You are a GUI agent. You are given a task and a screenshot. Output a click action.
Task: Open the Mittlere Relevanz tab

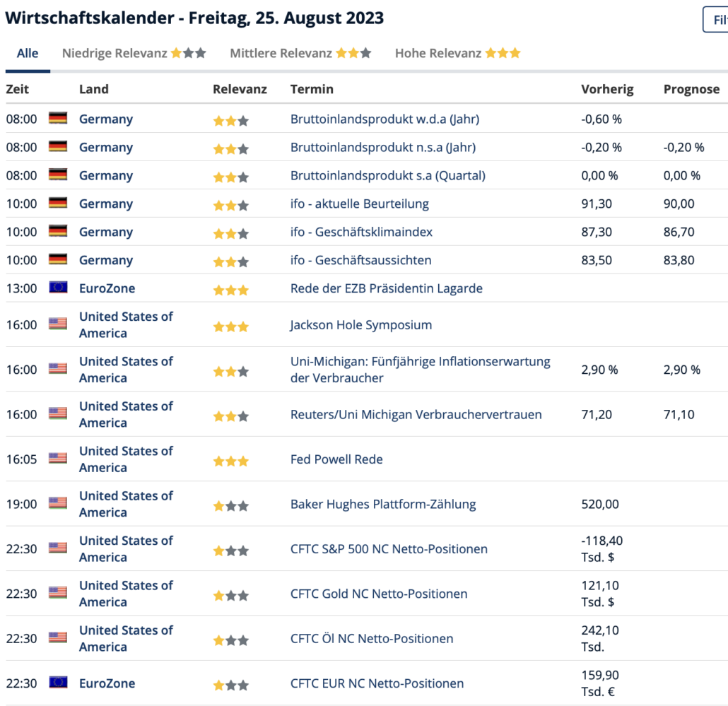300,54
